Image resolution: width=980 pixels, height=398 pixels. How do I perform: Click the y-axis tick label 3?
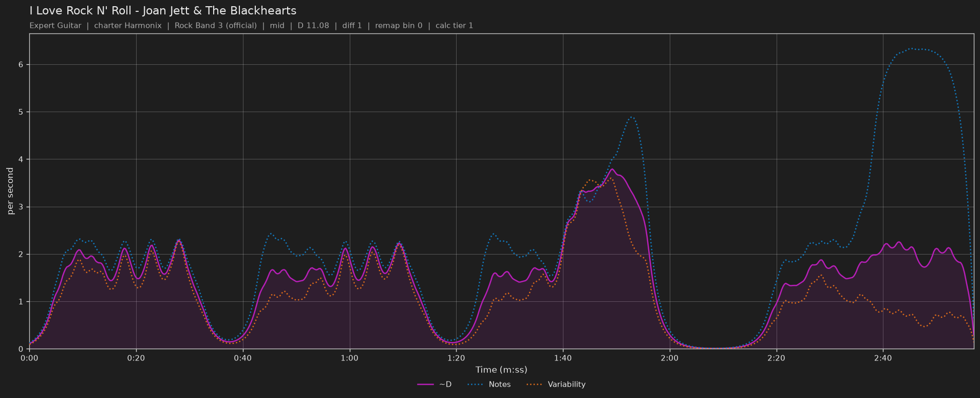[x=21, y=207]
